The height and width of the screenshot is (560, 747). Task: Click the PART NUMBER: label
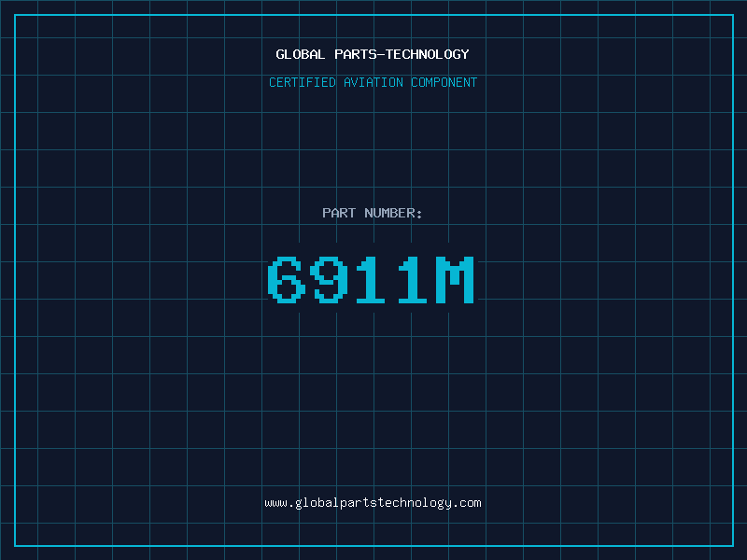click(373, 213)
